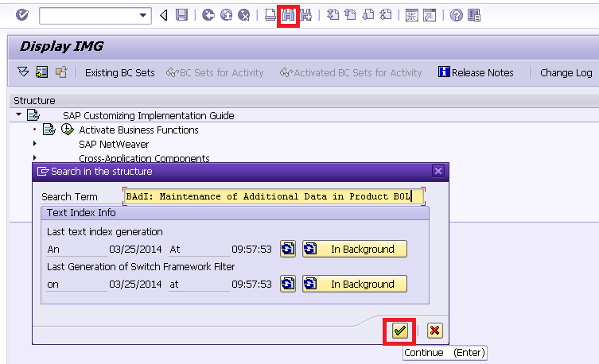
Task: Open the command field dropdown arrow
Action: coord(143,16)
